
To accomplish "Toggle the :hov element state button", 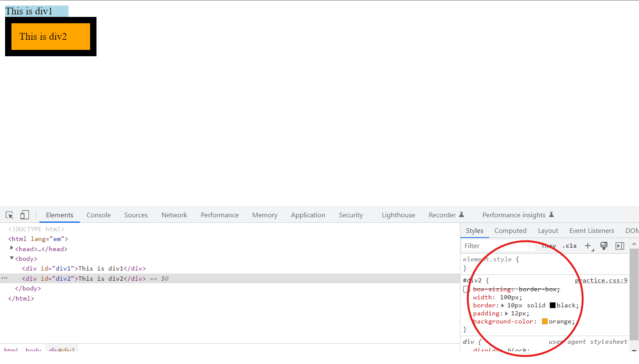I will (549, 246).
